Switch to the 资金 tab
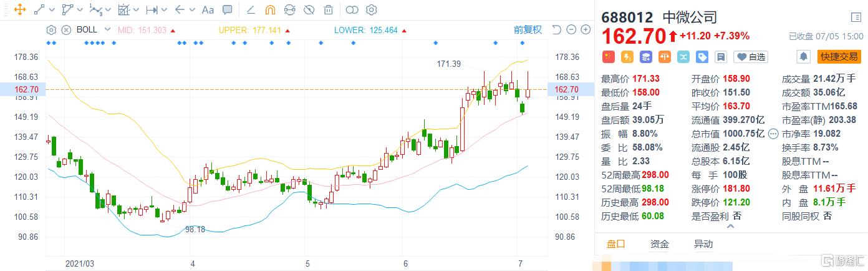Viewport: 868px width, 271px height. coord(659,244)
